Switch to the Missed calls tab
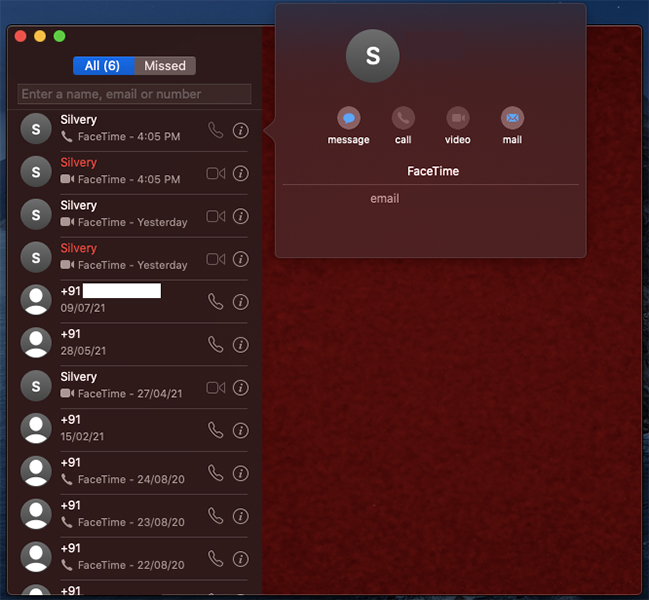Image resolution: width=649 pixels, height=600 pixels. [165, 66]
